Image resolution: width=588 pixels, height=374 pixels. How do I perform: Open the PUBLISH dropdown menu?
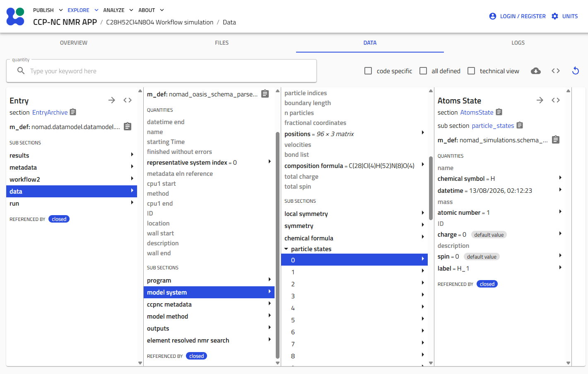tap(48, 10)
